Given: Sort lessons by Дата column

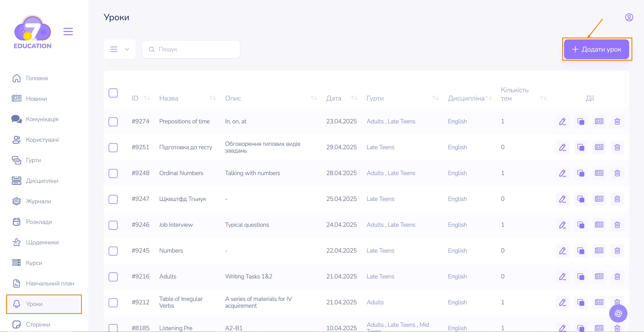Looking at the screenshot, I should pos(354,98).
